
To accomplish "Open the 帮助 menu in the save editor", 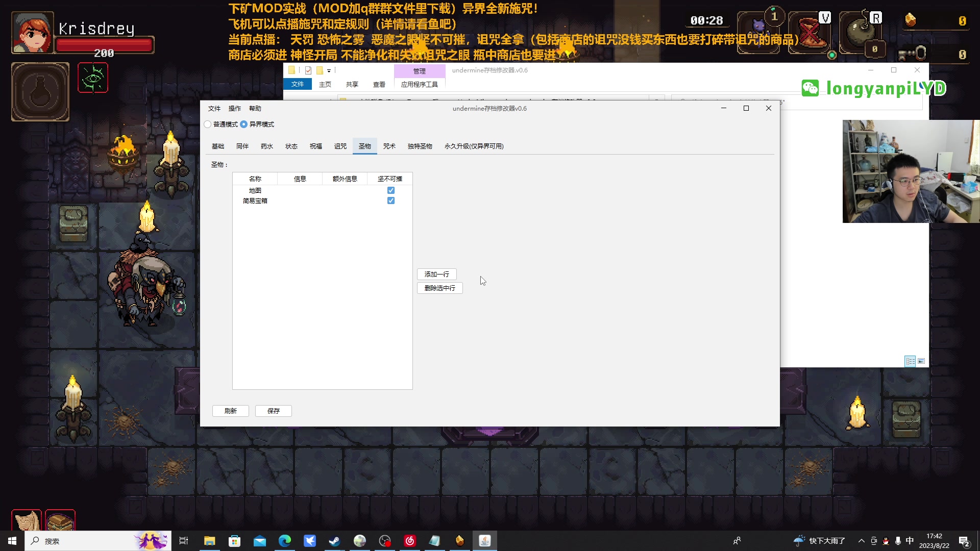I will [255, 109].
